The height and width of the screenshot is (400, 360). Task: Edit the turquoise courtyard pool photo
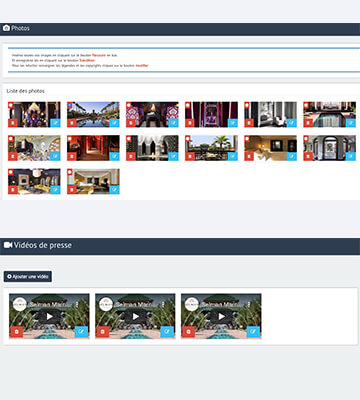[x=351, y=123]
